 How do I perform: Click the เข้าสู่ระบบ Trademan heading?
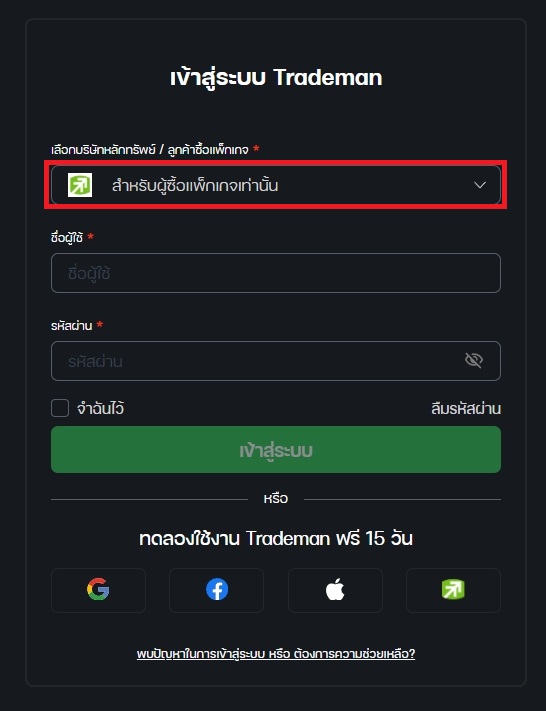276,78
